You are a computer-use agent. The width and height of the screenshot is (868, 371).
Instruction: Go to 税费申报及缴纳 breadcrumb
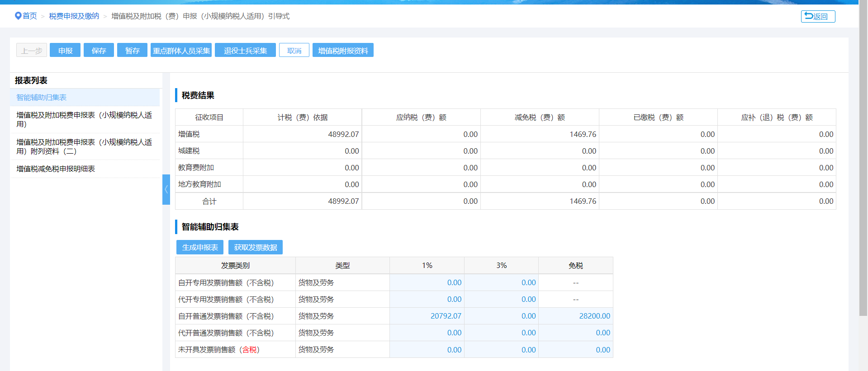click(x=74, y=16)
